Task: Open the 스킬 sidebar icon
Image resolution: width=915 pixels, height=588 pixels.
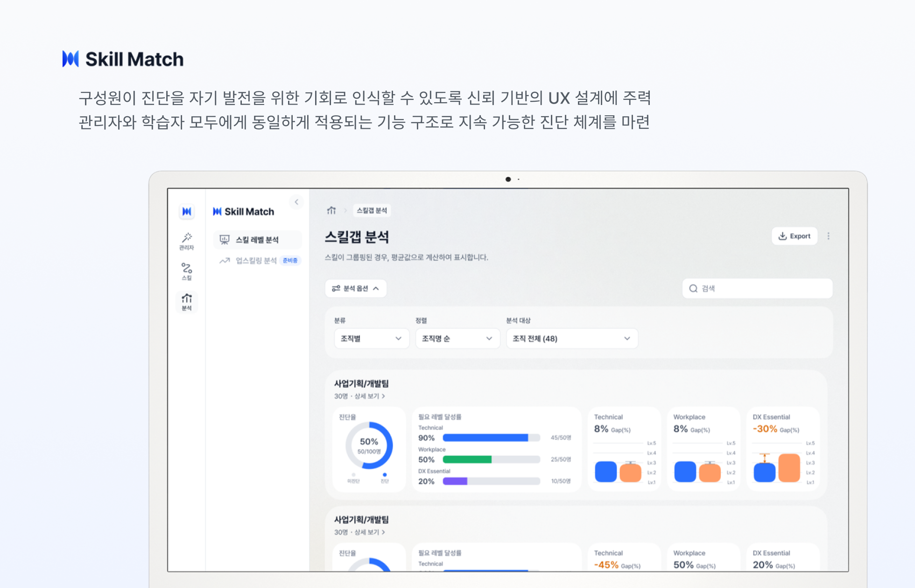Action: click(187, 271)
